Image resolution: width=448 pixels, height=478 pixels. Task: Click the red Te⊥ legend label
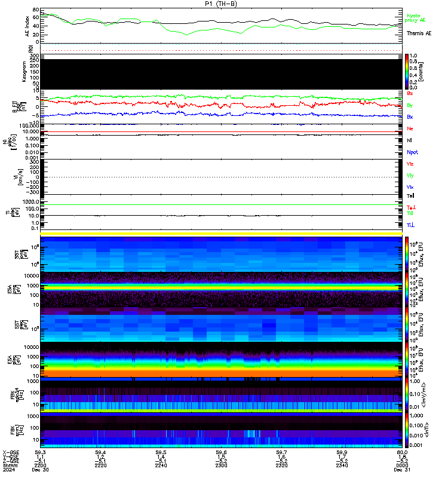pyautogui.click(x=411, y=207)
